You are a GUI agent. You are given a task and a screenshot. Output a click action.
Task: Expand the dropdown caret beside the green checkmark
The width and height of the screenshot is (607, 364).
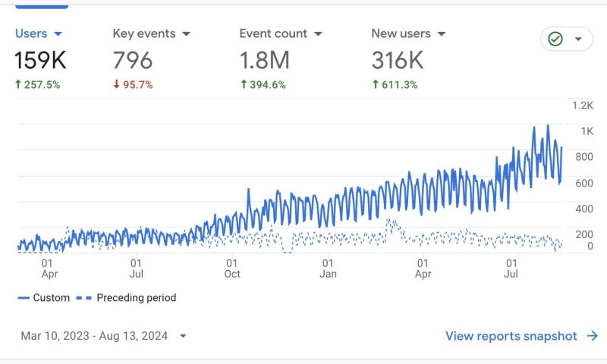tap(578, 39)
